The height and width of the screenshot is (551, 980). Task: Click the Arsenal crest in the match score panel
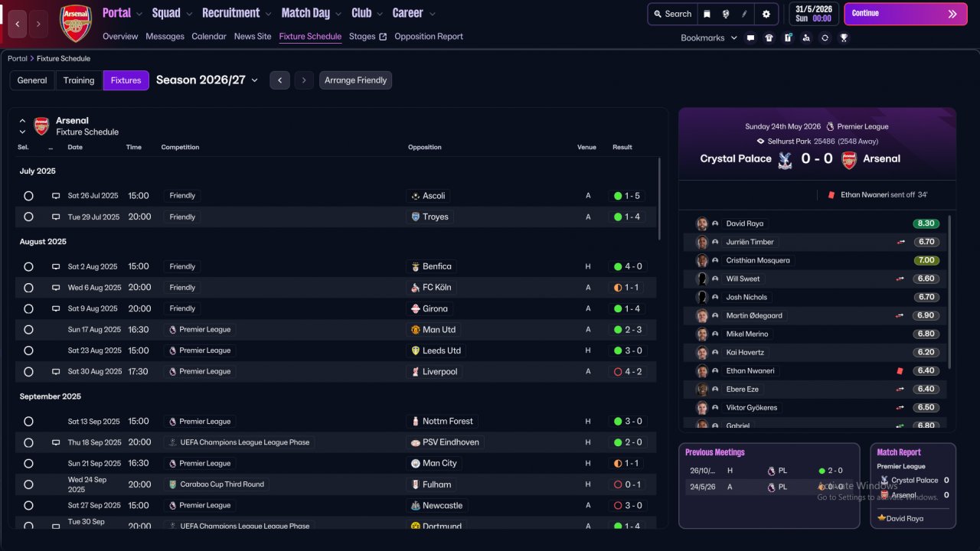849,159
